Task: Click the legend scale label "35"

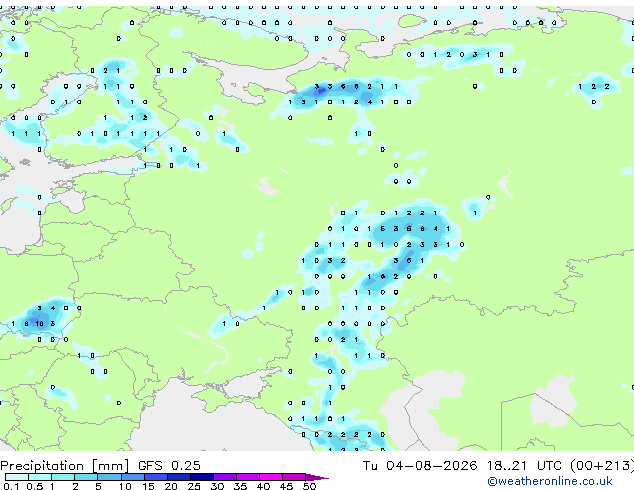Action: tap(241, 486)
